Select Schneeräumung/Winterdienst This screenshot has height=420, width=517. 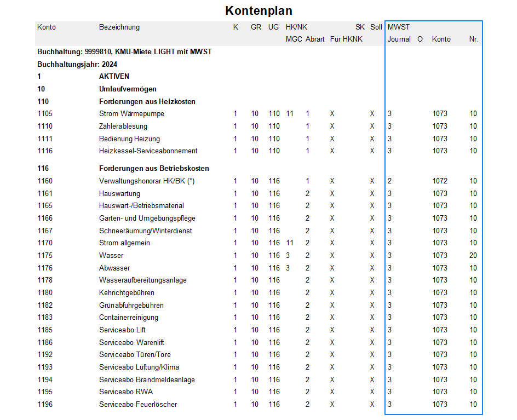(x=146, y=231)
